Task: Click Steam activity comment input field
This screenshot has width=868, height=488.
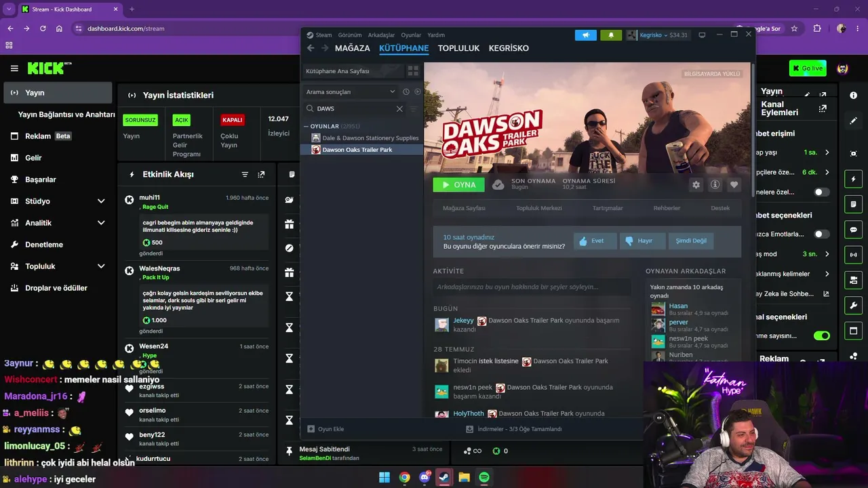Action: coord(532,287)
